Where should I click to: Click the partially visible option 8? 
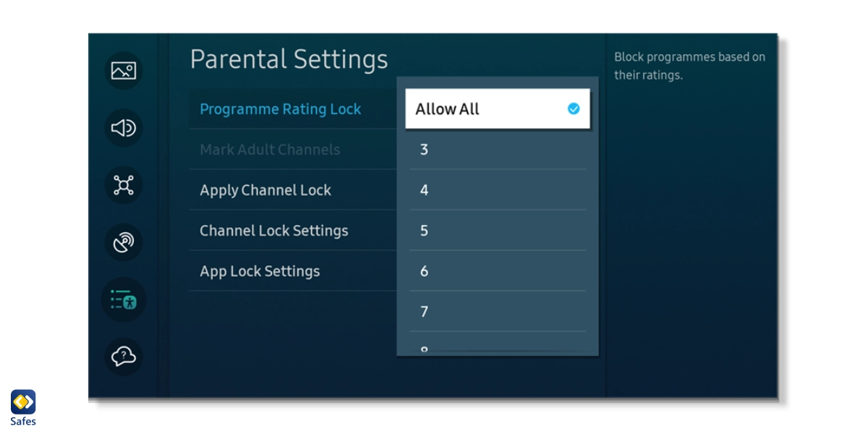(498, 349)
